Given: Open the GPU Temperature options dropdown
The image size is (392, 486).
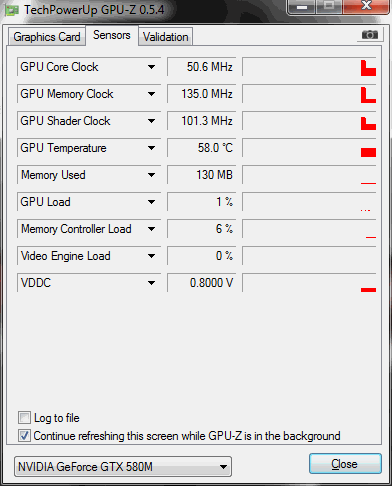Looking at the screenshot, I should pyautogui.click(x=151, y=148).
